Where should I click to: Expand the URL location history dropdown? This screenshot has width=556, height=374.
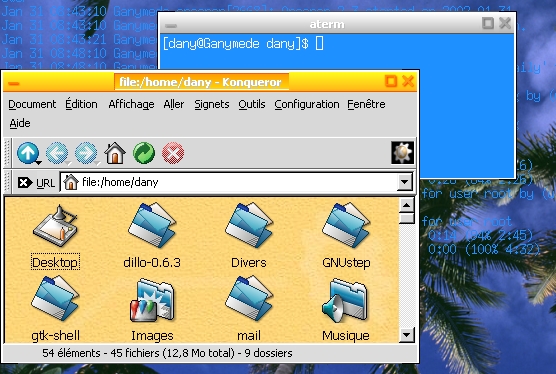(404, 182)
